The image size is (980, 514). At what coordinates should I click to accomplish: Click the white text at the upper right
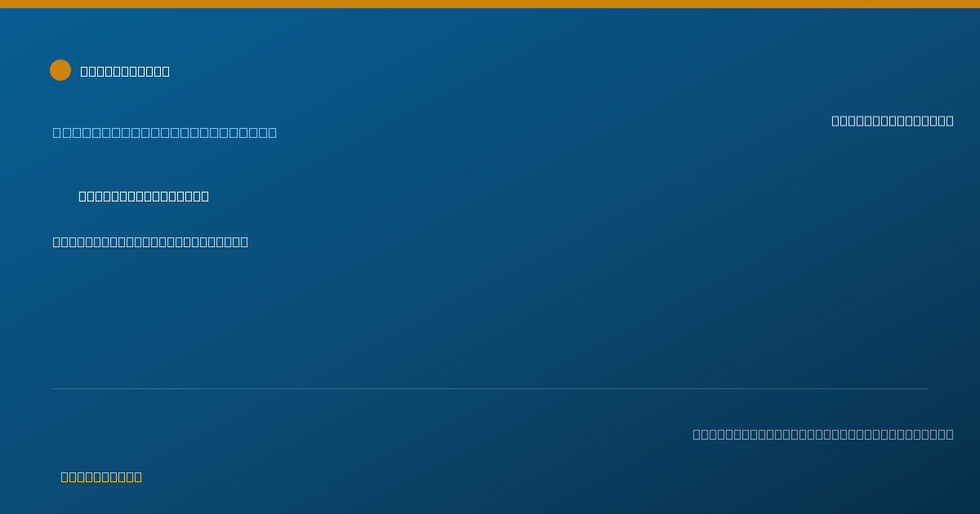pos(893,121)
